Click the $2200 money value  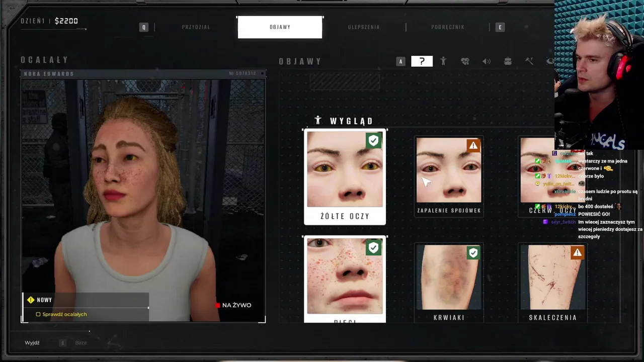66,21
